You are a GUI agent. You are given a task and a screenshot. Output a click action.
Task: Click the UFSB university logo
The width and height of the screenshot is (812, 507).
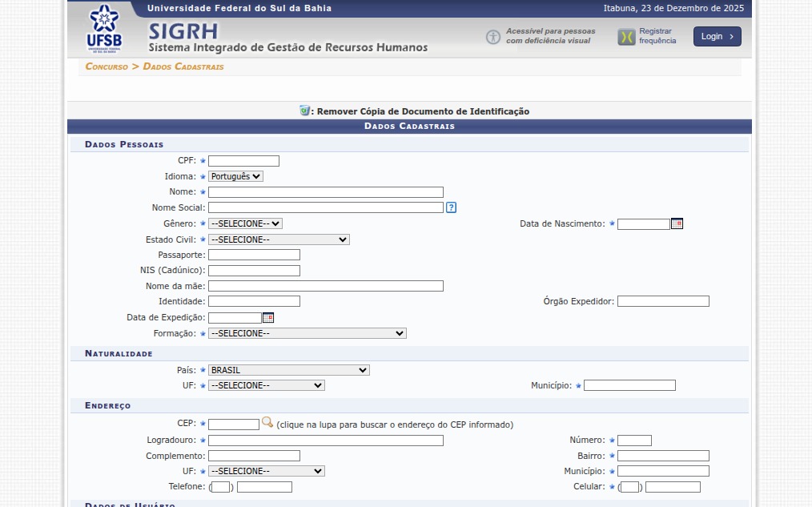pos(104,29)
